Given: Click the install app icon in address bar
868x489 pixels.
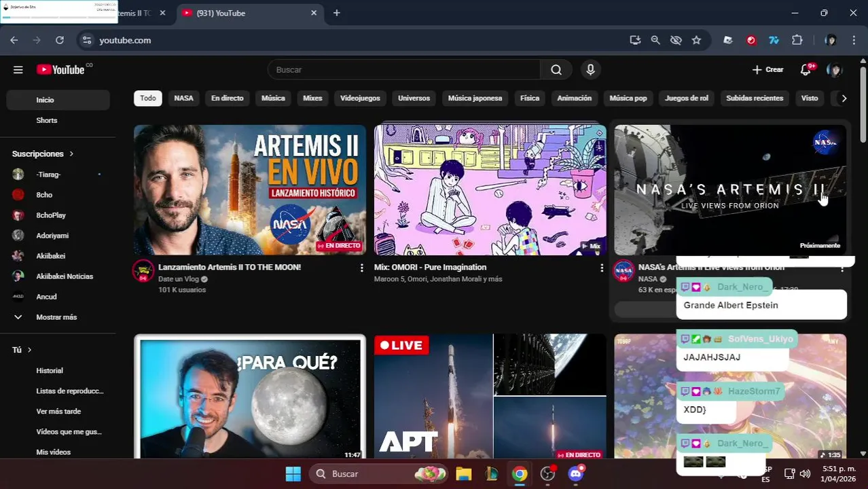Looking at the screenshot, I should coord(635,40).
